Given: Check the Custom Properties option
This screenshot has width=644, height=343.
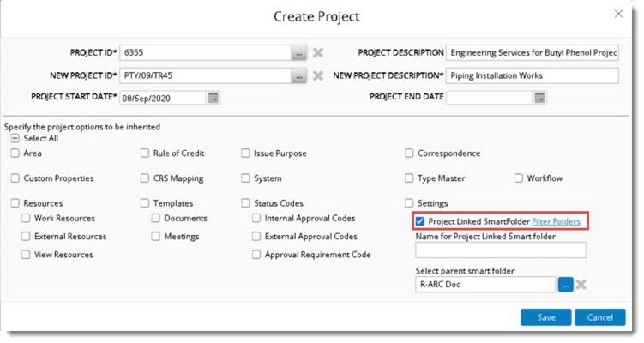Looking at the screenshot, I should [15, 178].
